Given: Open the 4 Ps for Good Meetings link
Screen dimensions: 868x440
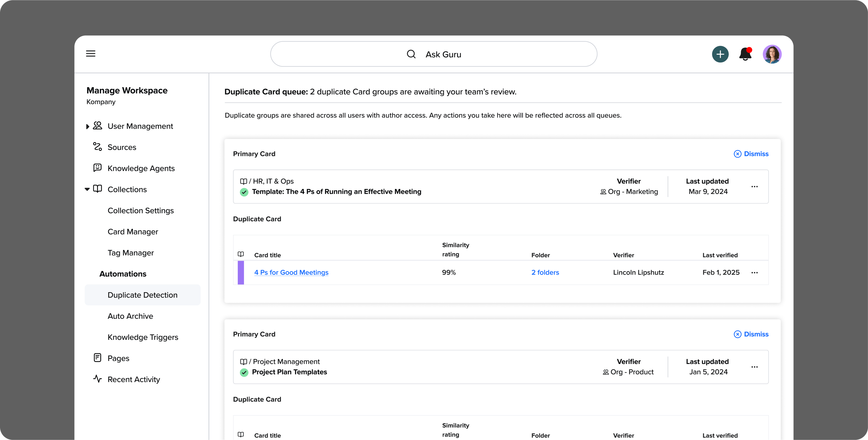Looking at the screenshot, I should coord(291,273).
